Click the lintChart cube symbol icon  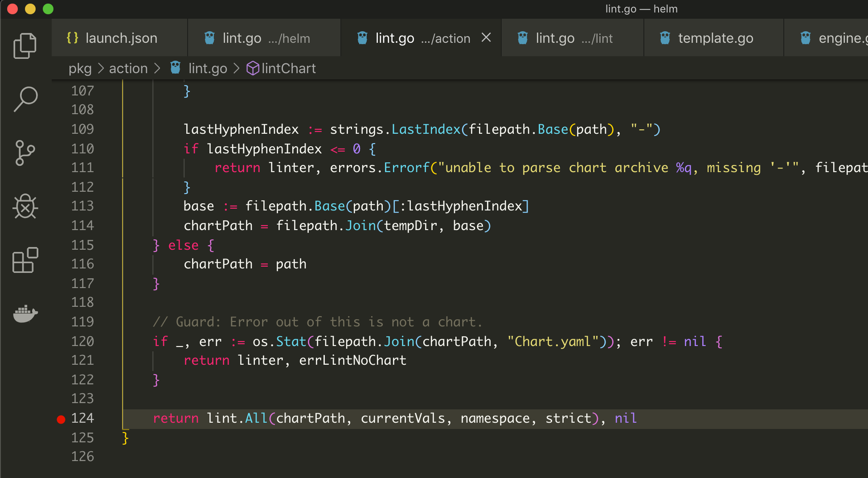pyautogui.click(x=253, y=68)
